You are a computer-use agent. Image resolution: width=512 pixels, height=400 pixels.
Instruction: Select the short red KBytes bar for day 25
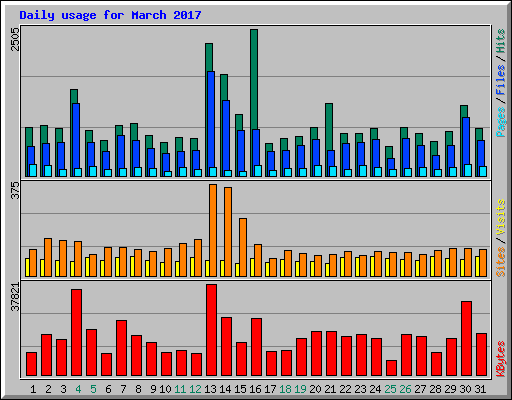pyautogui.click(x=391, y=368)
